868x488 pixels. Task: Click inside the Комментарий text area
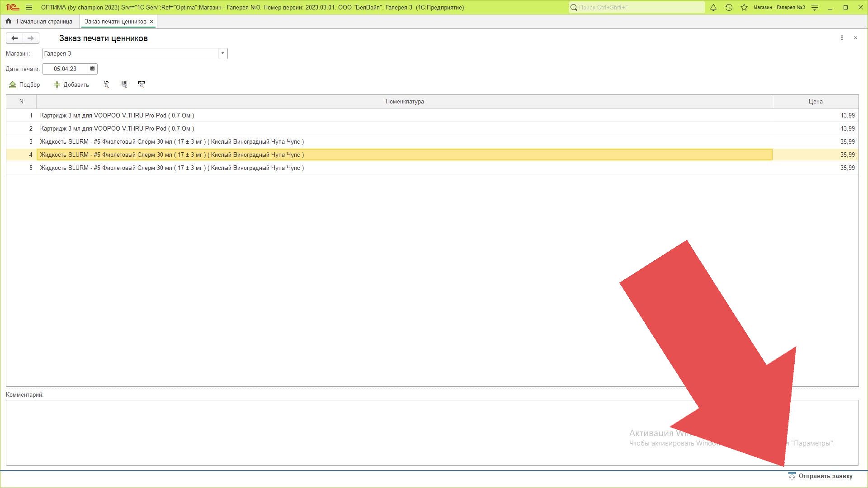[x=316, y=432]
